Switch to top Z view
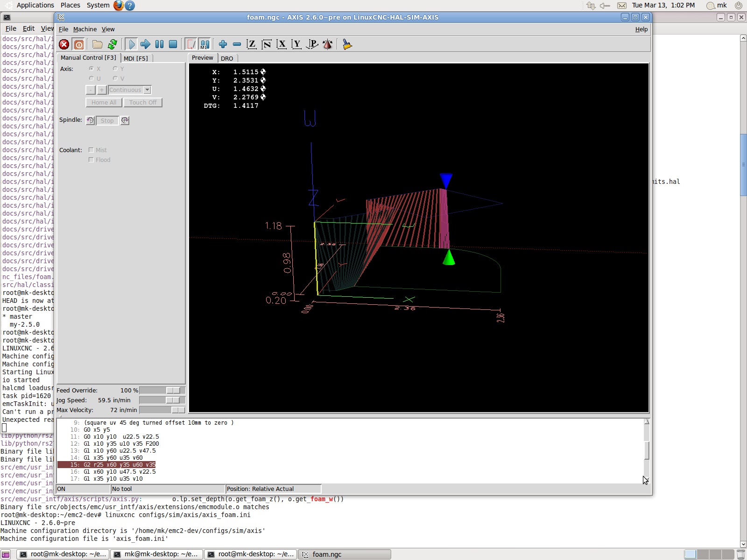This screenshot has height=560, width=747. (252, 44)
